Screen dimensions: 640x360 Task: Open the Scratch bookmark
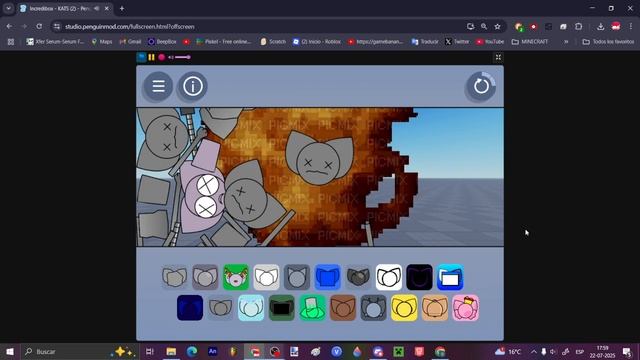(273, 42)
